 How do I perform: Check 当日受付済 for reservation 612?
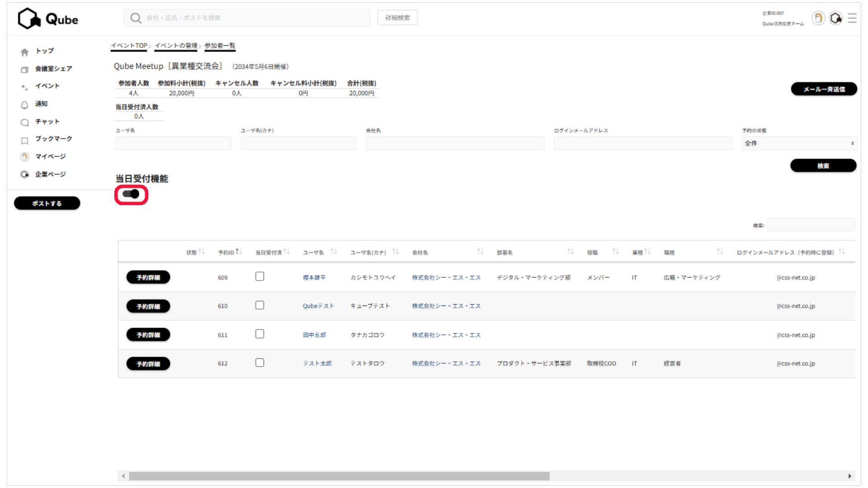(x=259, y=363)
